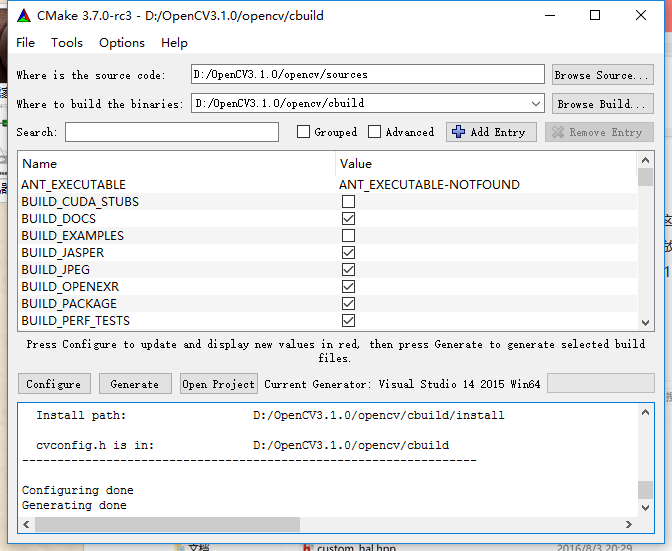Screen dimensions: 672x551
Task: Click the source code path field
Action: click(368, 75)
